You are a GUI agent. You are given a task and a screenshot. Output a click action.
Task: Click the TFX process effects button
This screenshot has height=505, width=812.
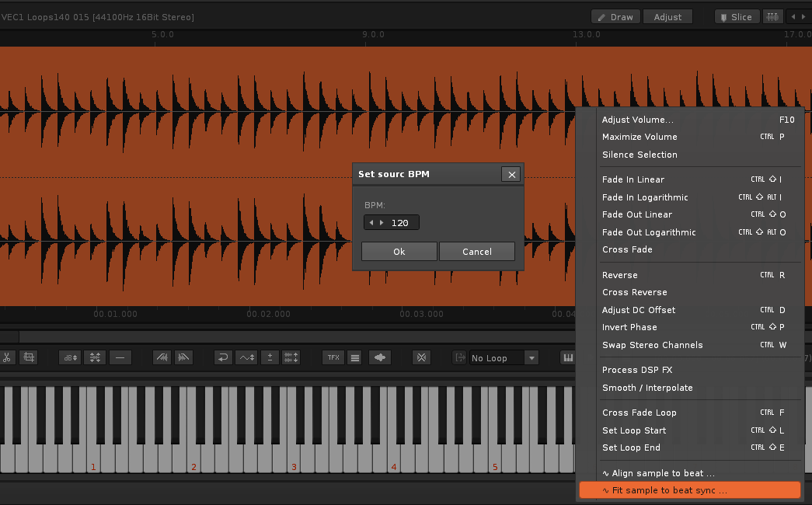tap(333, 357)
